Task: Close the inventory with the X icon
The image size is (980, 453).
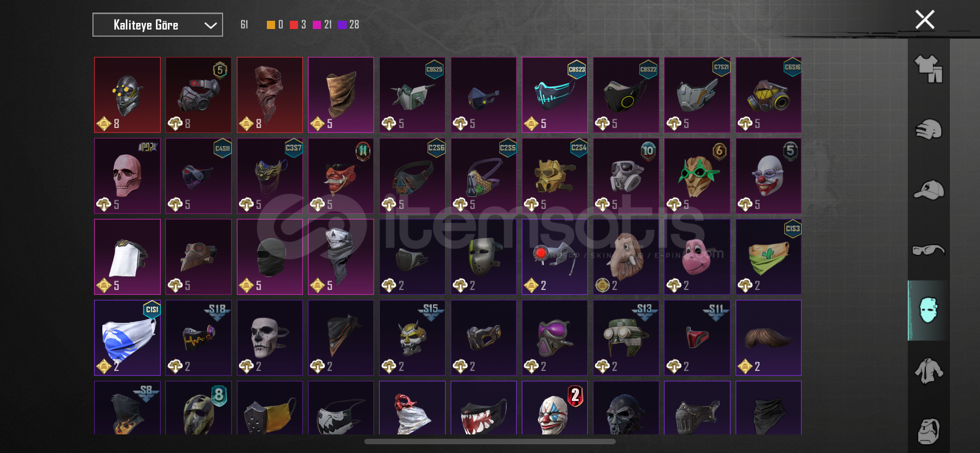Action: pos(925,20)
